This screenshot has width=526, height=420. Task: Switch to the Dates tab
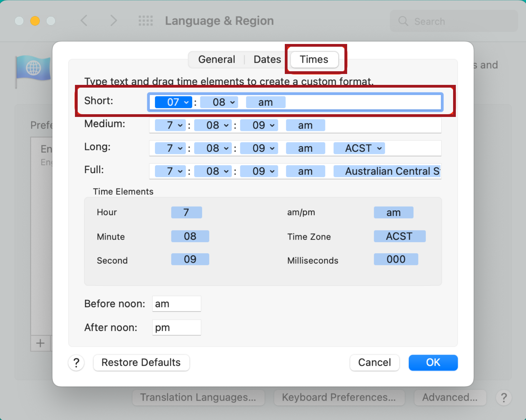coord(267,59)
